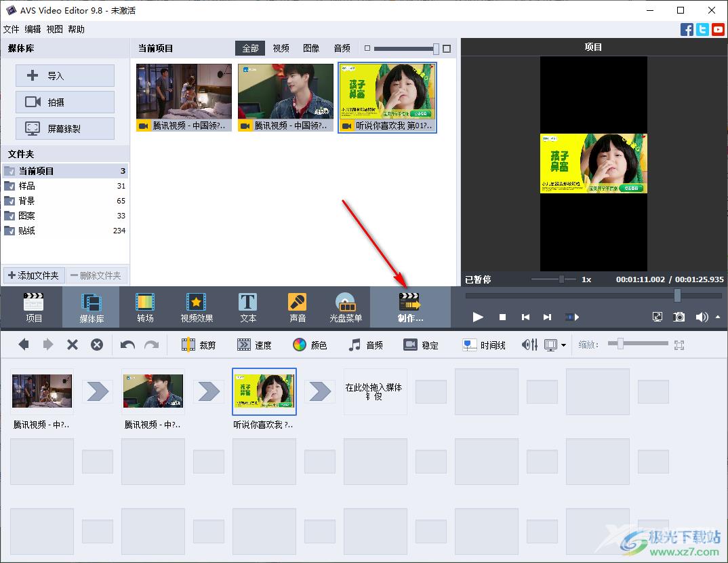Click the 拍摄 capture button
The height and width of the screenshot is (563, 728).
65,102
